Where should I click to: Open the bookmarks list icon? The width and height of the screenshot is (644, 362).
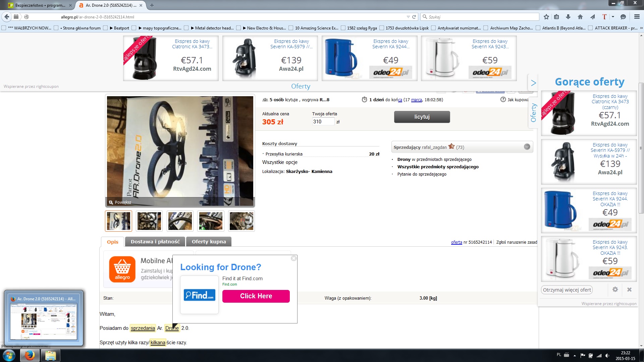tap(557, 17)
